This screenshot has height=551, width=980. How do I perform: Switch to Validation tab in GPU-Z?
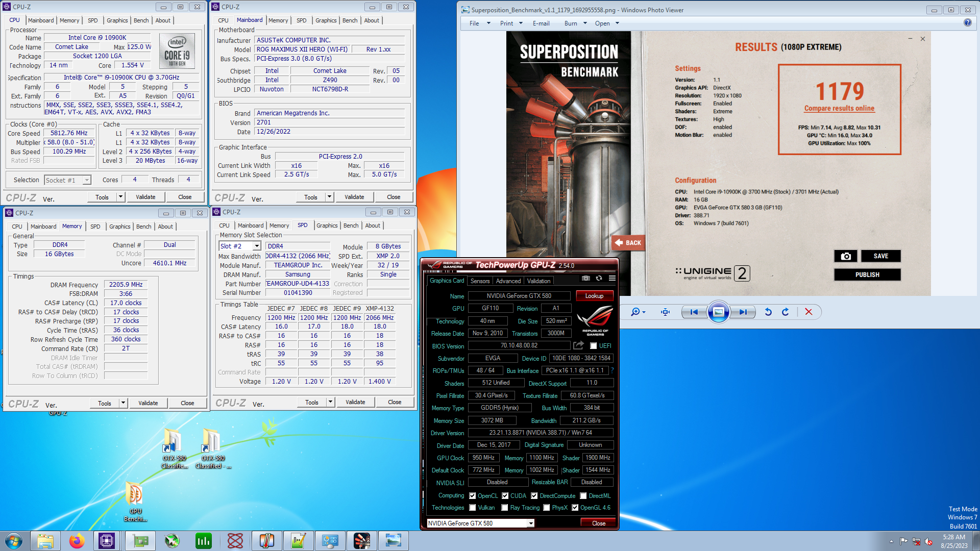point(538,281)
